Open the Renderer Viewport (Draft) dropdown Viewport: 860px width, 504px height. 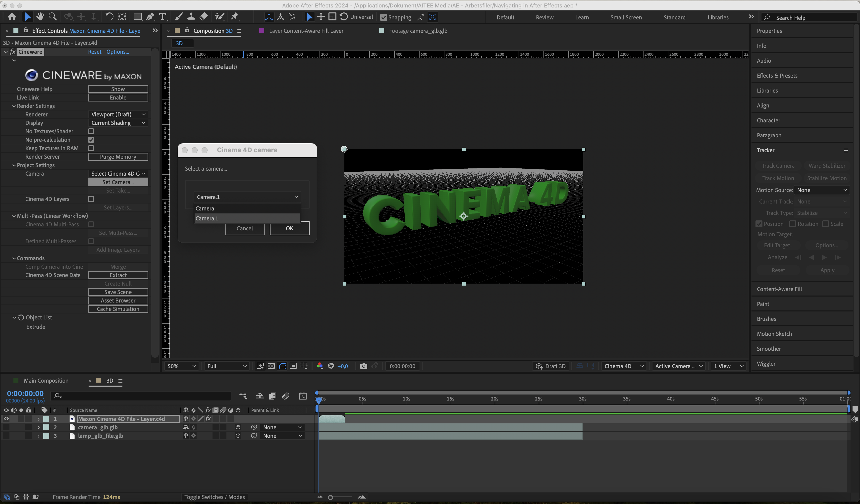(x=118, y=114)
